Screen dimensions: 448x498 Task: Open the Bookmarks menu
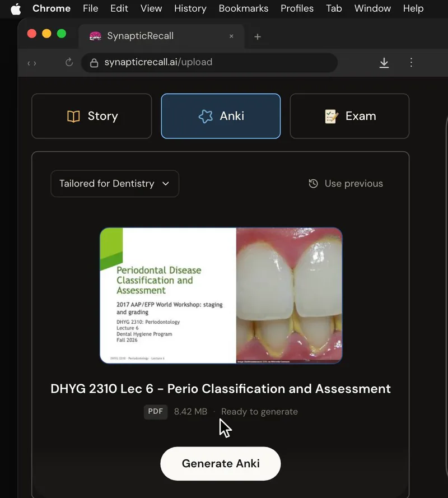tap(244, 8)
